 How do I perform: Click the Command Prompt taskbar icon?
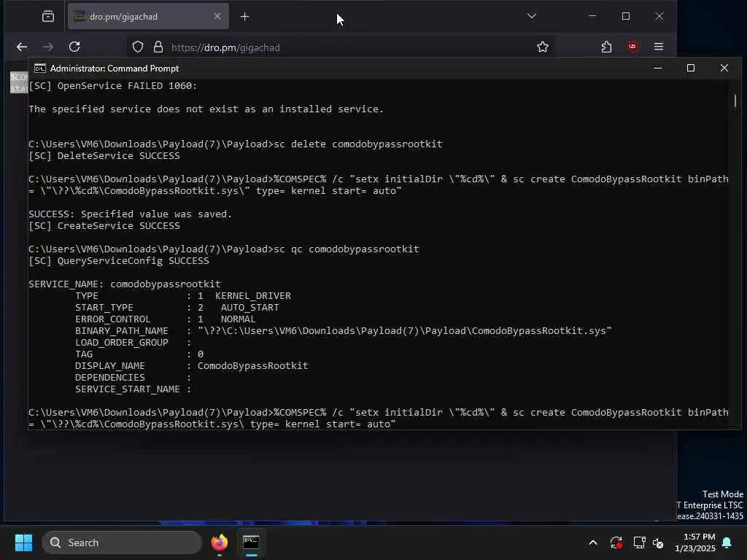[x=251, y=542]
